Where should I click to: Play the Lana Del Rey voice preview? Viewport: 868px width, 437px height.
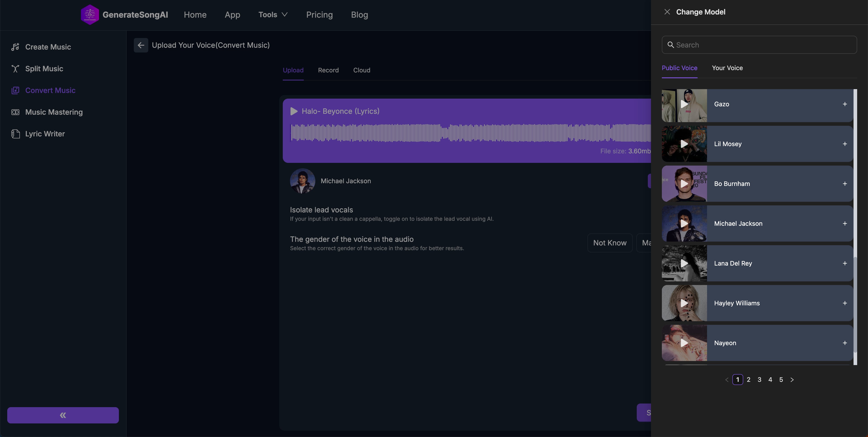point(684,263)
